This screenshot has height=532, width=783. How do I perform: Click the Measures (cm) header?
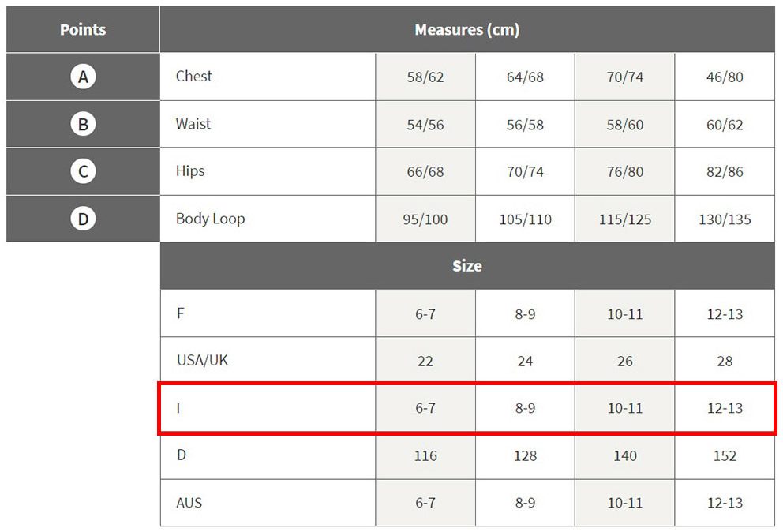click(466, 30)
